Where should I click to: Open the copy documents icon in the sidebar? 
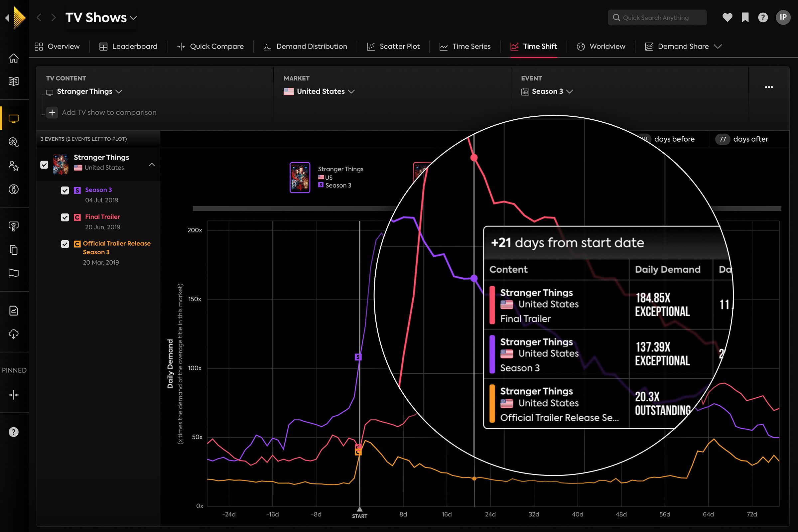coord(14,250)
